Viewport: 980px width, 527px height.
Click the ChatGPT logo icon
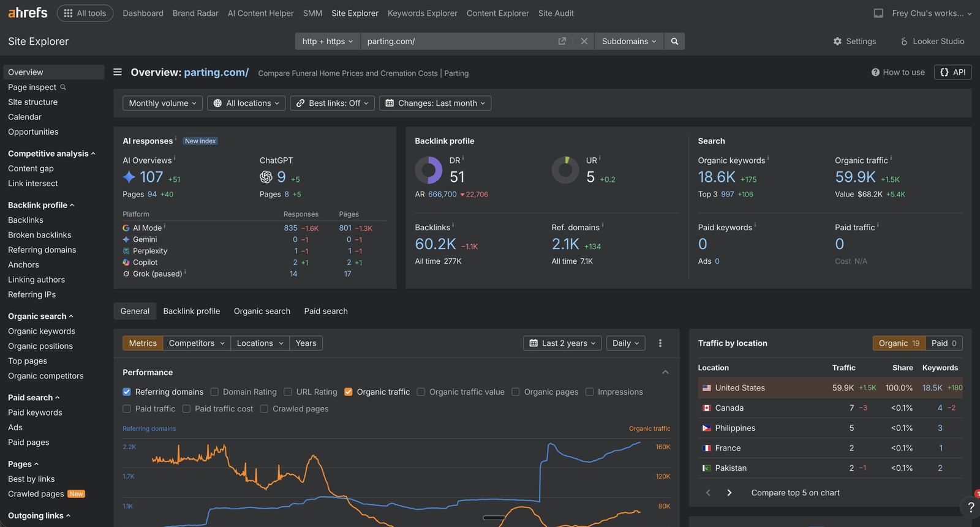[266, 177]
